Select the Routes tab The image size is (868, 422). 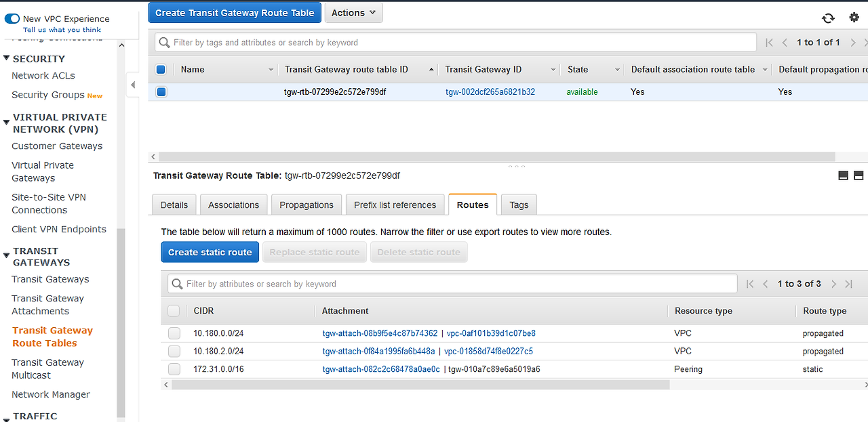point(473,205)
